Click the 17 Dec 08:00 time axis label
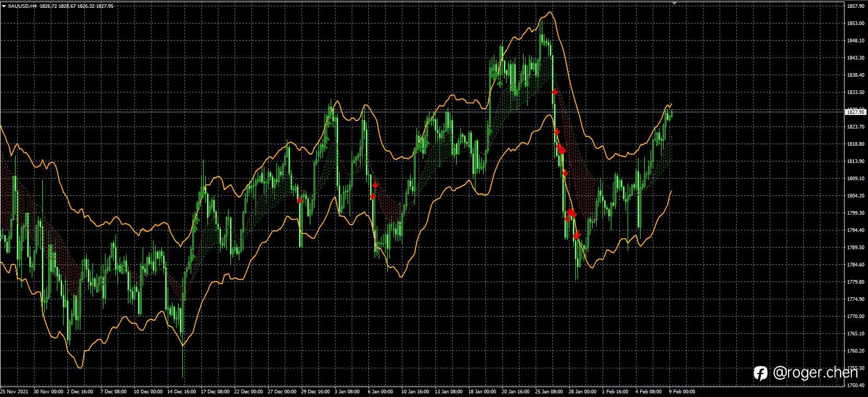Image resolution: width=868 pixels, height=397 pixels. [215, 391]
